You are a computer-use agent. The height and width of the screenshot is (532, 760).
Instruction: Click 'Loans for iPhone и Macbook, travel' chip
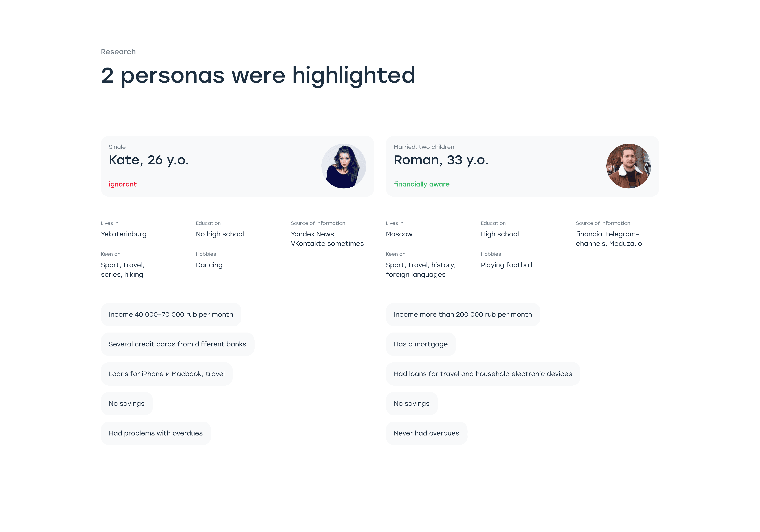pyautogui.click(x=166, y=374)
